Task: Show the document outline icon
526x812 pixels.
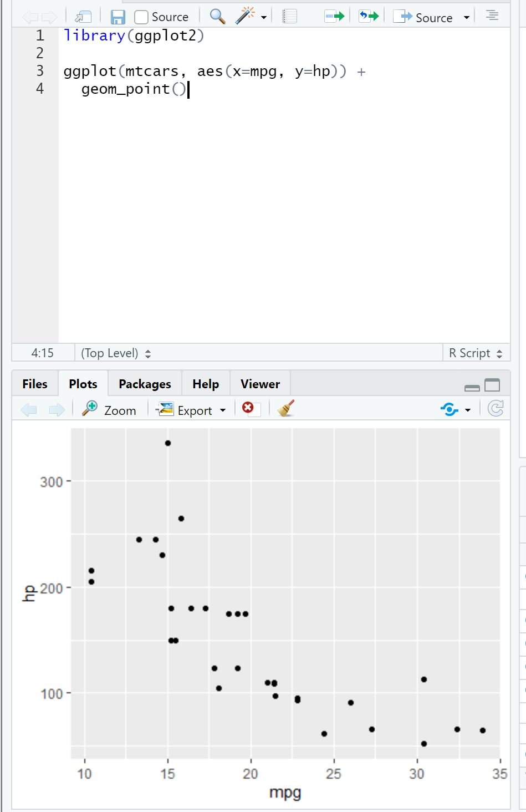Action: click(492, 16)
